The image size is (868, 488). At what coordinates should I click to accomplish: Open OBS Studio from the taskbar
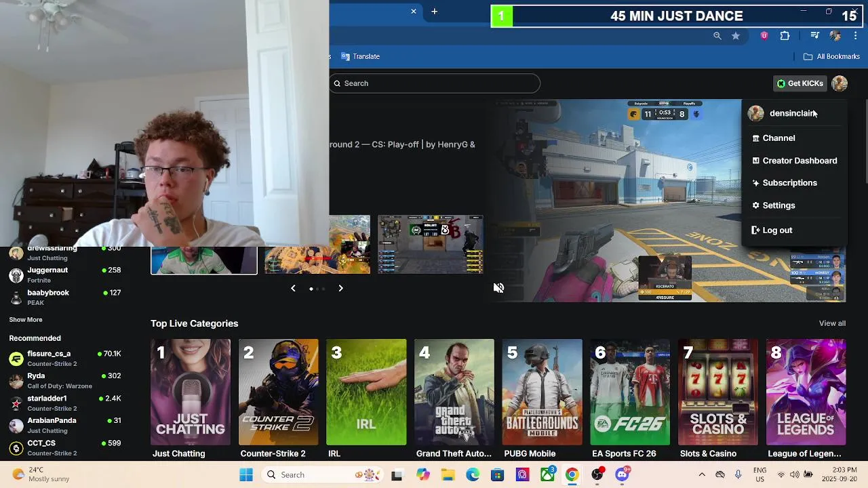point(597,474)
